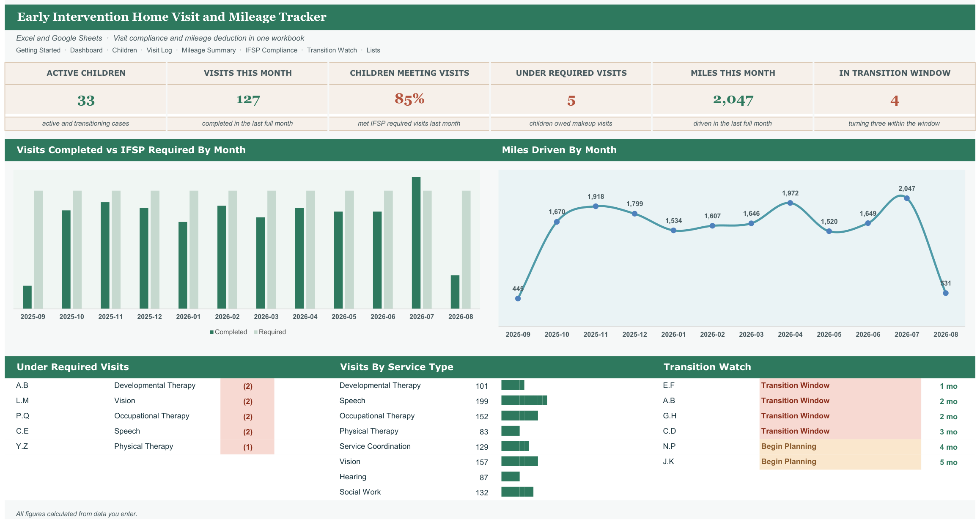The width and height of the screenshot is (980, 522).
Task: Select Speech visit count 199
Action: click(482, 401)
